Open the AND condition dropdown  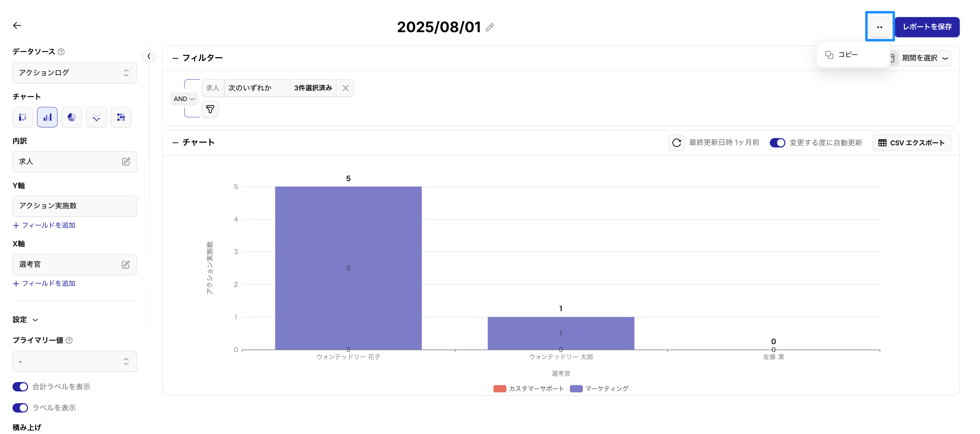[x=184, y=99]
